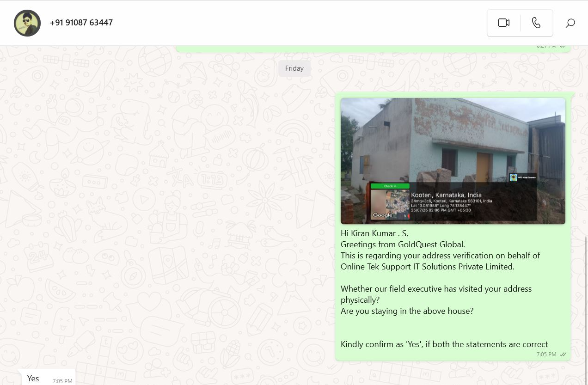The height and width of the screenshot is (385, 588).
Task: Click the Google map thumbnail in photo
Action: coord(390,204)
